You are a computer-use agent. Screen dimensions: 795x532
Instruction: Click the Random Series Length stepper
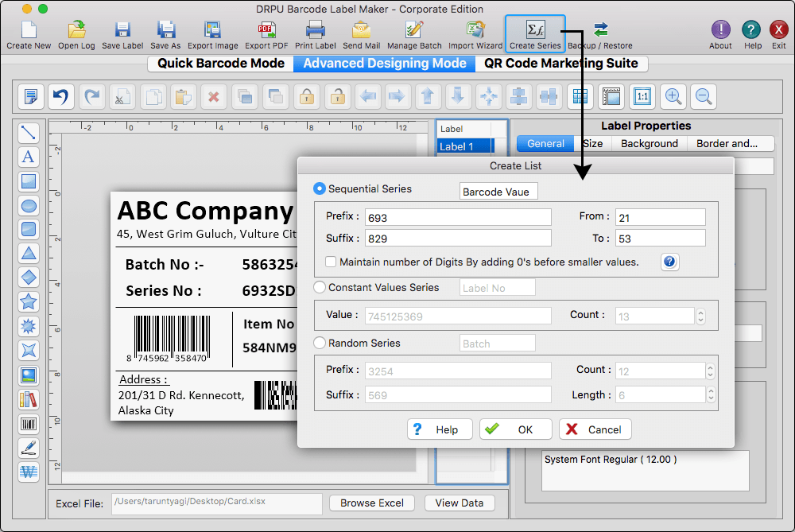710,394
